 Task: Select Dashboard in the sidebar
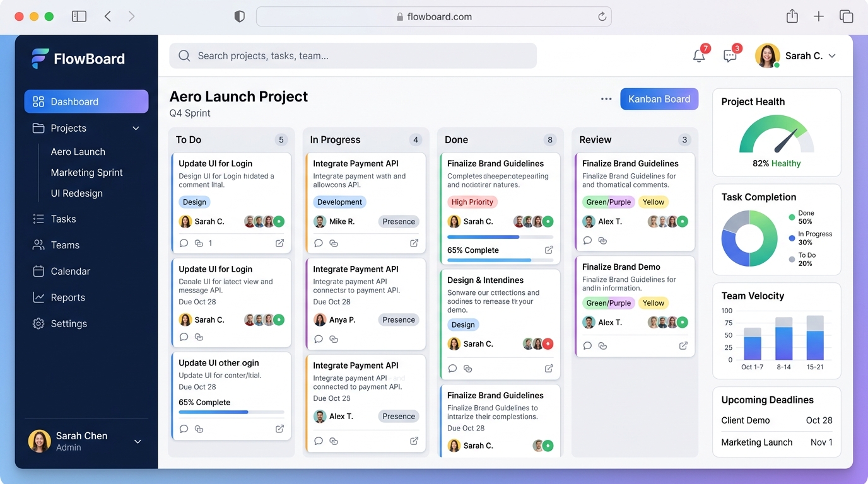click(x=74, y=101)
